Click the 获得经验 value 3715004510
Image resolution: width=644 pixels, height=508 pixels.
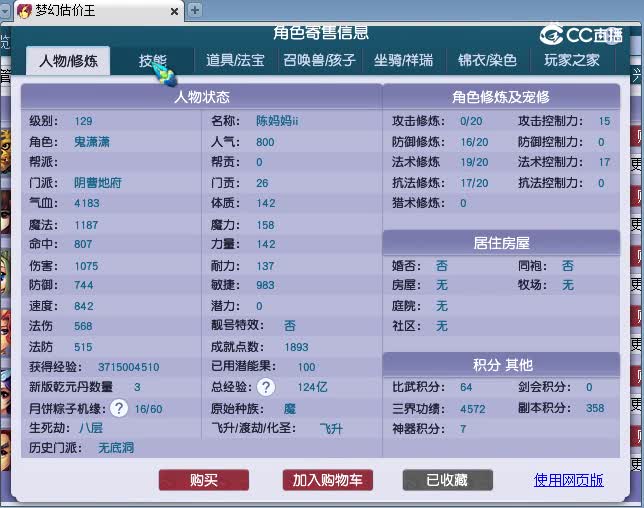pos(129,367)
